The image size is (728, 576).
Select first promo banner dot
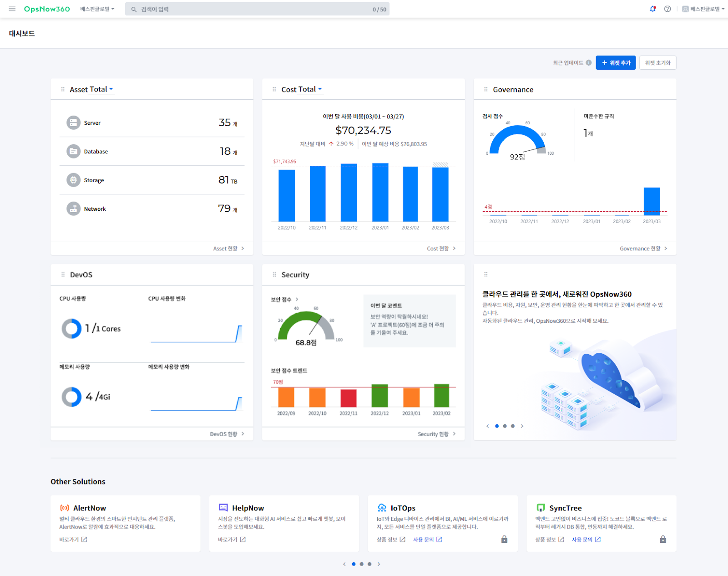coord(497,426)
